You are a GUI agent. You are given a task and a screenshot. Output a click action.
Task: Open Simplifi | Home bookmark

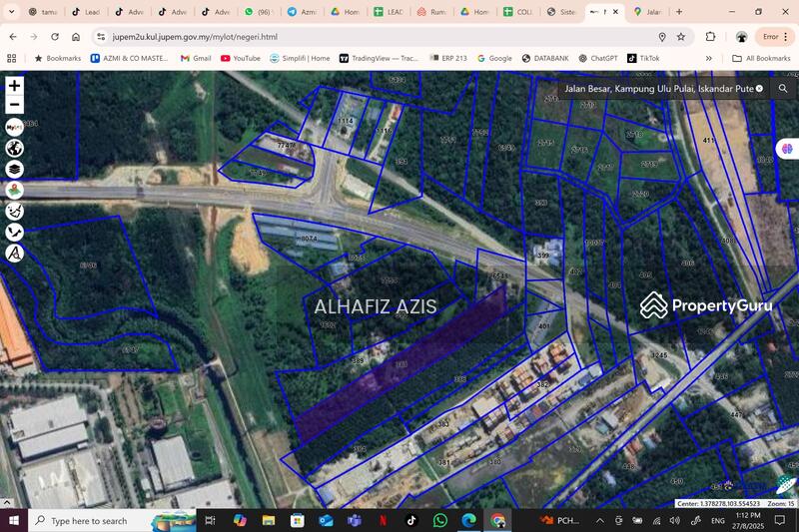click(300, 59)
